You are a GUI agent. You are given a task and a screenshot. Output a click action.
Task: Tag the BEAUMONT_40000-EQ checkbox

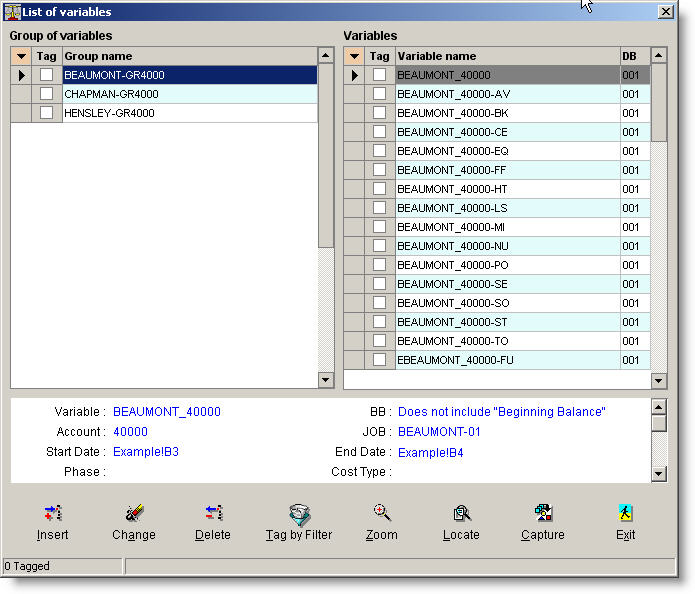pos(379,151)
